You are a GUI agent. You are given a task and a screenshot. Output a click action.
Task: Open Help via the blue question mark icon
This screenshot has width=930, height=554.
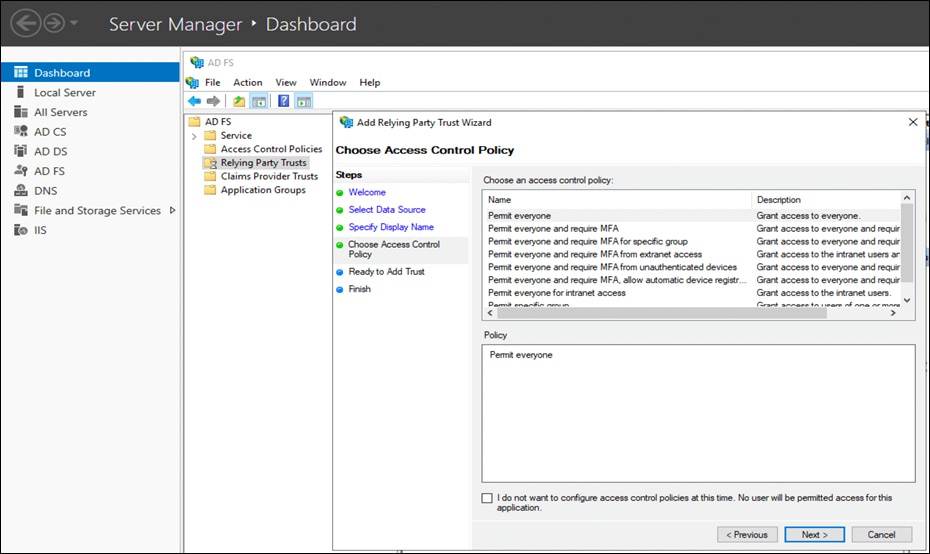(283, 101)
